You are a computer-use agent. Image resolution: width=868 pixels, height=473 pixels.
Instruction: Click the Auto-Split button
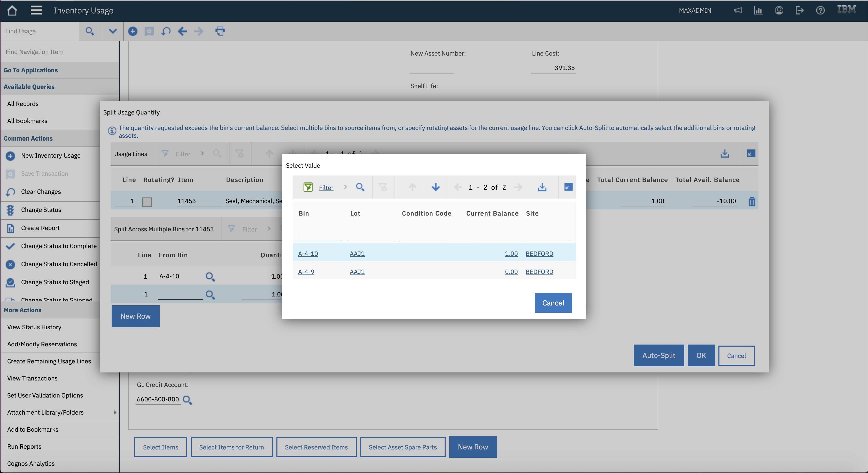658,355
